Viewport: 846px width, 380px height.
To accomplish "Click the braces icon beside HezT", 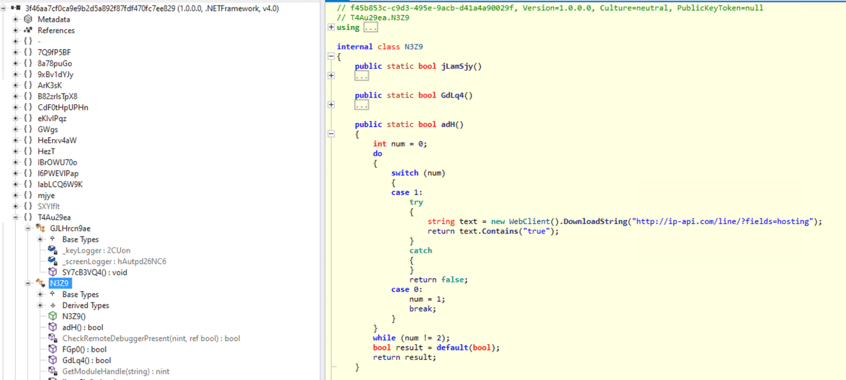I will coord(28,151).
